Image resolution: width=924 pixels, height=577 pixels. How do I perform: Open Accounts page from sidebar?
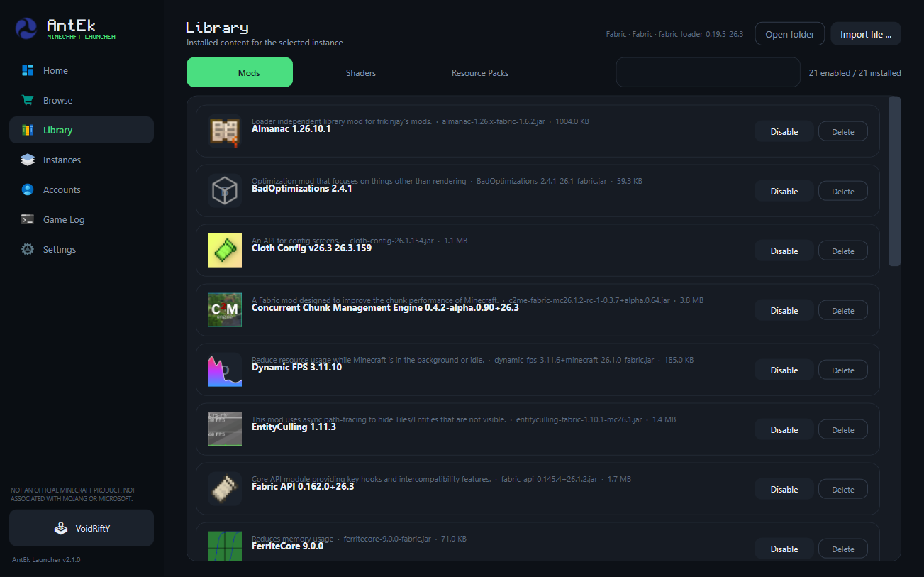click(82, 189)
